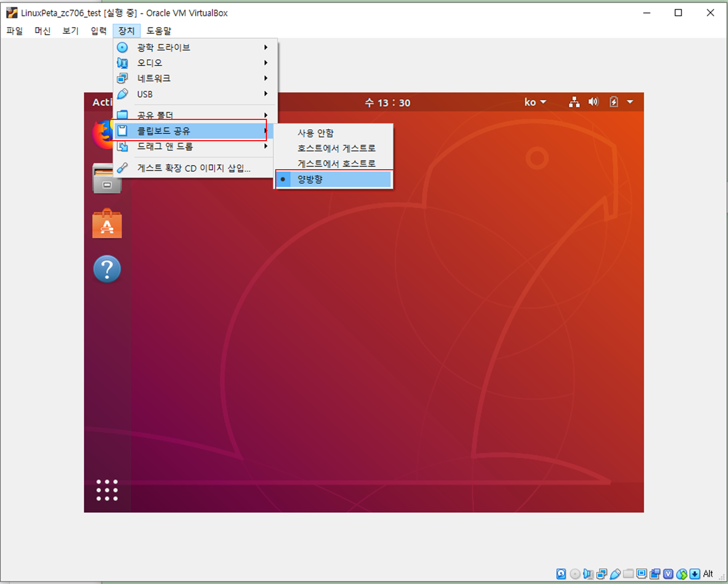Image resolution: width=728 pixels, height=584 pixels.
Task: Click the optical disc status icon
Action: [x=575, y=574]
